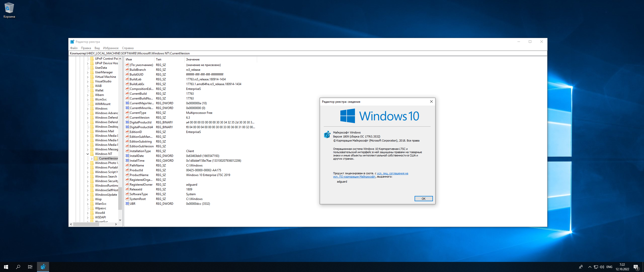Open the Справка menu
This screenshot has width=644, height=272.
[128, 48]
